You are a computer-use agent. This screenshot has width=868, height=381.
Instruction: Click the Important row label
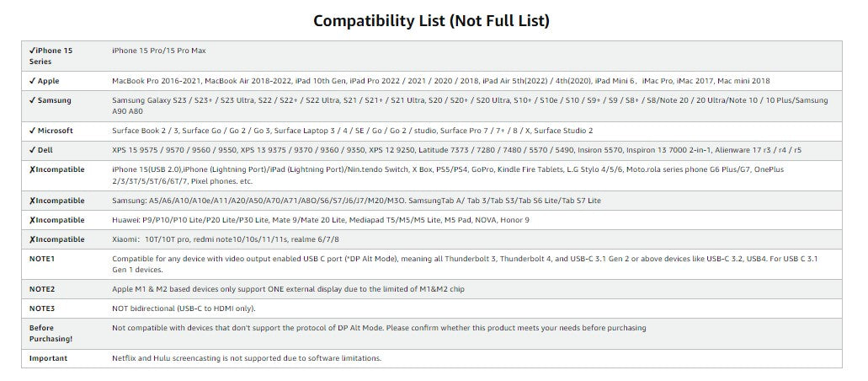coord(49,358)
